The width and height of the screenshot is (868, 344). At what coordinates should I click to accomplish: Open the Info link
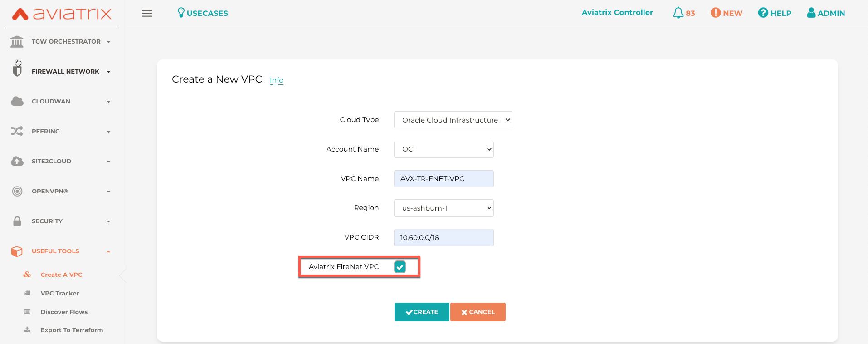click(x=277, y=80)
